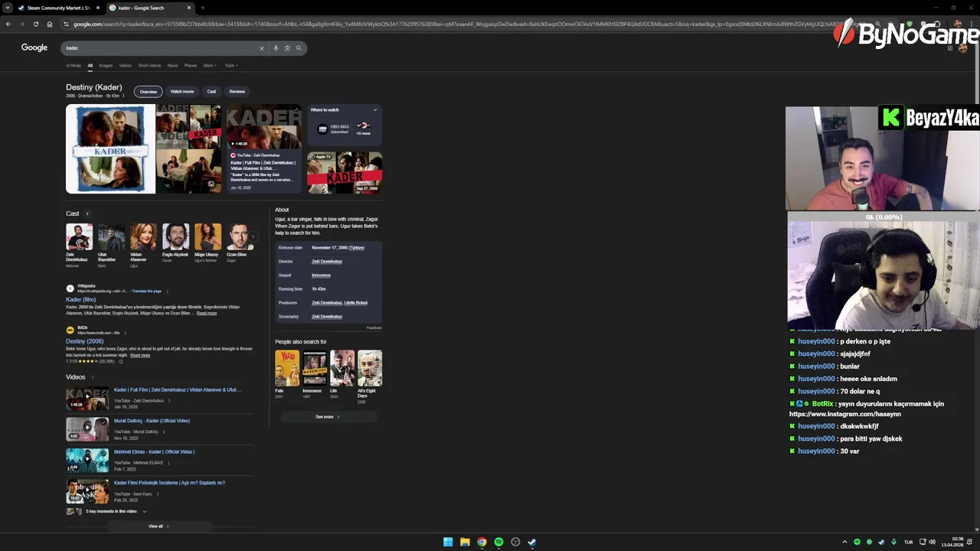
Task: Open the HBO MAX watch option
Action: click(x=332, y=129)
